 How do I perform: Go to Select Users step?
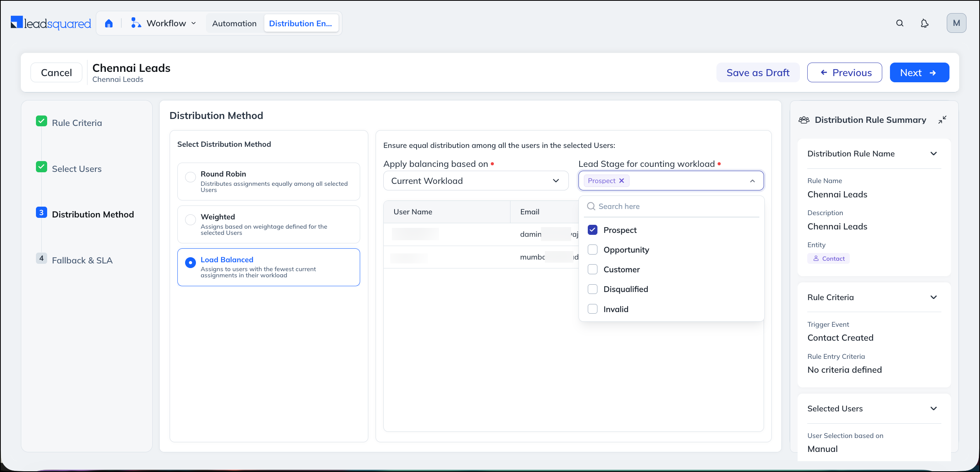pos(77,169)
